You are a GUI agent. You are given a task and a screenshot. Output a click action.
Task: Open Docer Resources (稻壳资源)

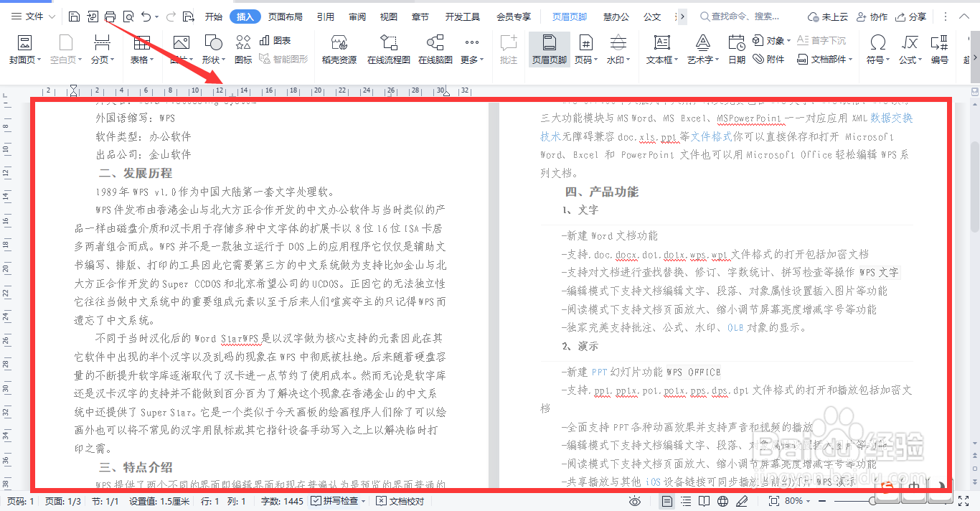click(339, 50)
